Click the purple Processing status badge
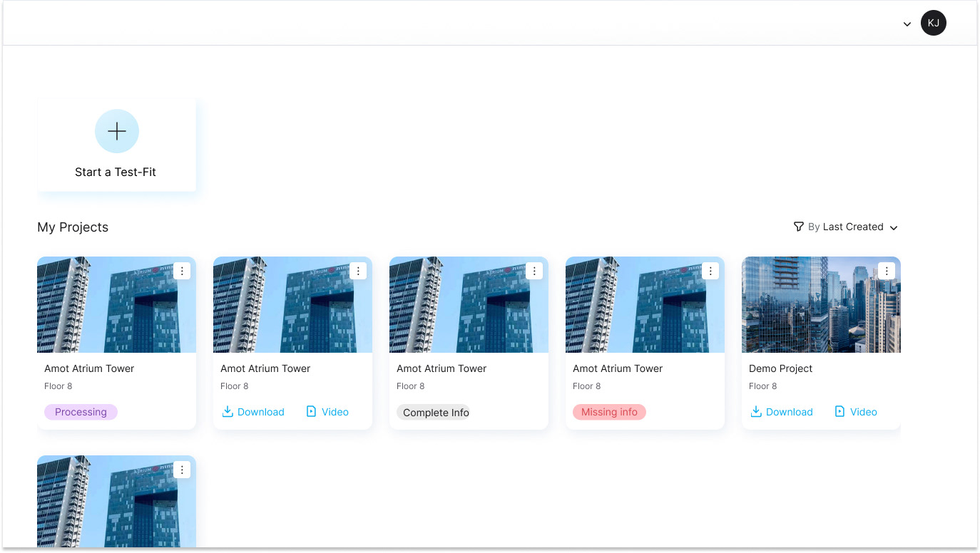Screen dimensions: 980x553 [x=81, y=412]
